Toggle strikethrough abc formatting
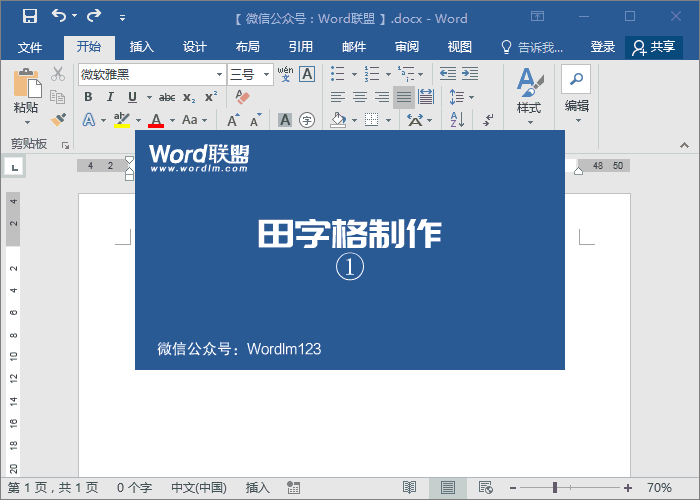The height and width of the screenshot is (500, 700). point(167,97)
